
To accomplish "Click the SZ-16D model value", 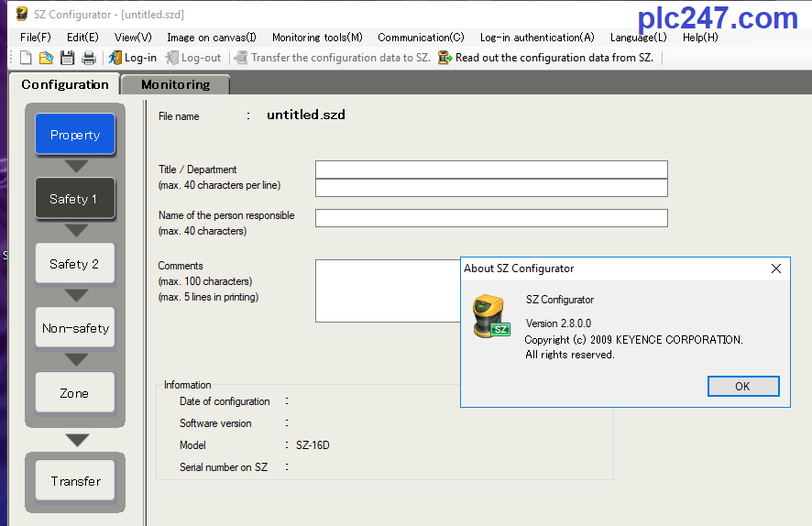I will 313,445.
